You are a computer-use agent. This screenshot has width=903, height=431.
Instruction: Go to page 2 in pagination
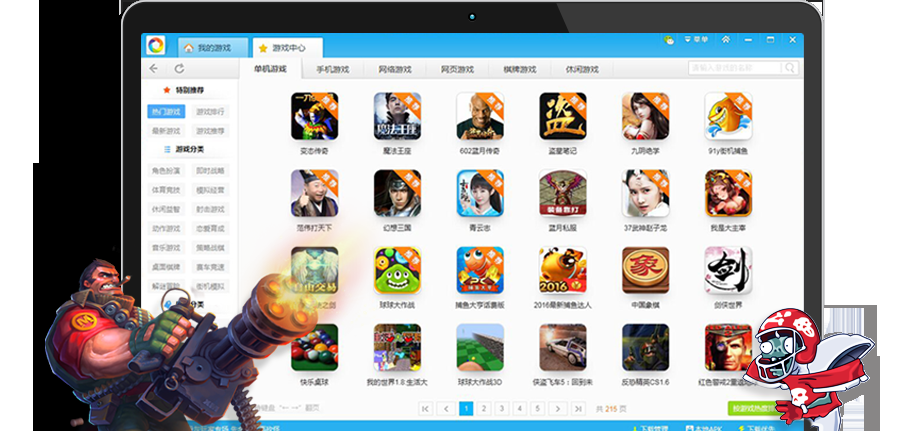[484, 409]
